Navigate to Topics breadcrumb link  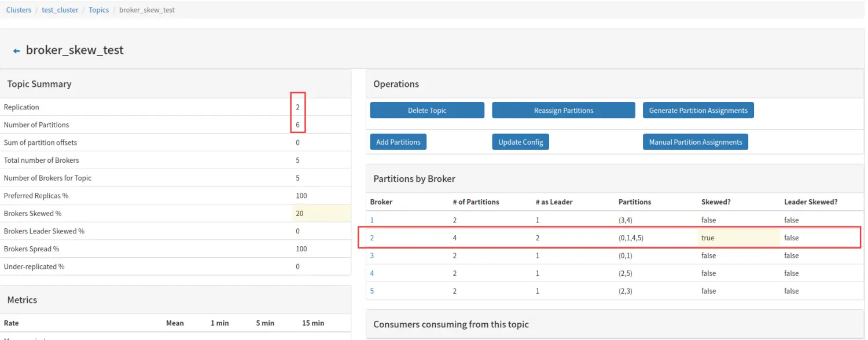pos(99,10)
